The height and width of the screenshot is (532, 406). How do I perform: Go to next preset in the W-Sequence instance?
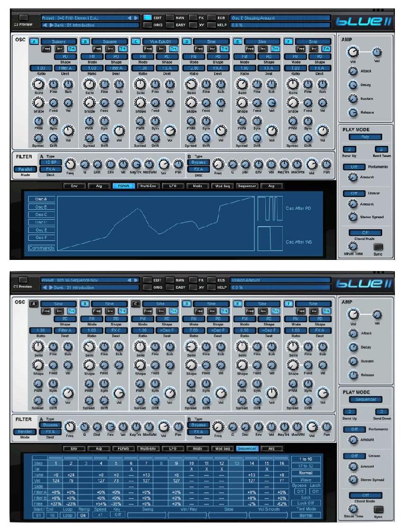(136, 280)
